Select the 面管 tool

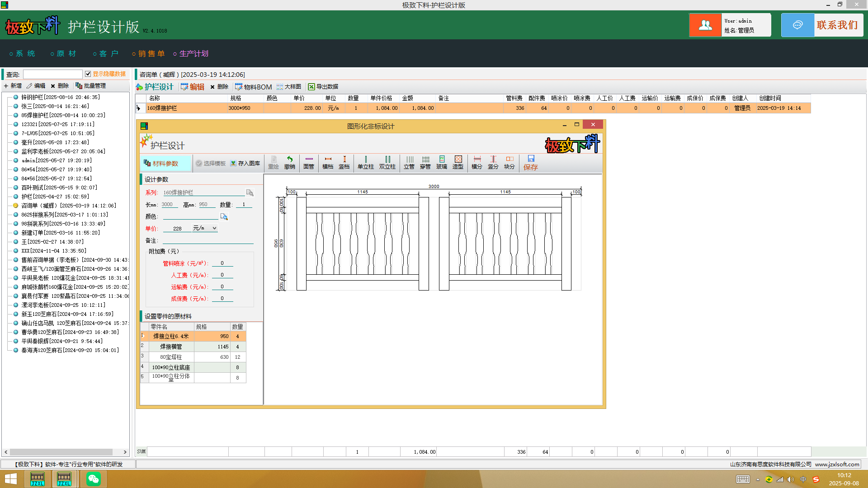(309, 163)
